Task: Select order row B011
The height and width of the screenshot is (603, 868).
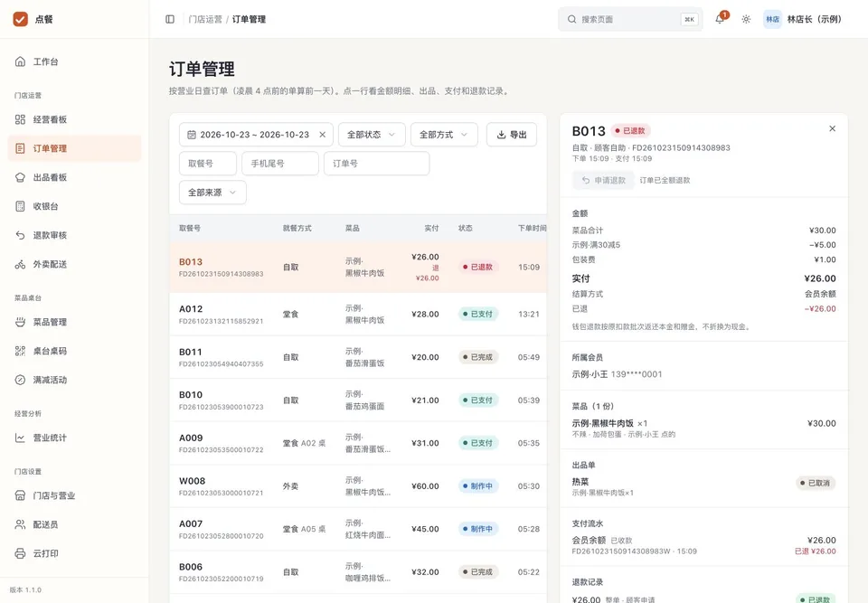Action: 358,357
